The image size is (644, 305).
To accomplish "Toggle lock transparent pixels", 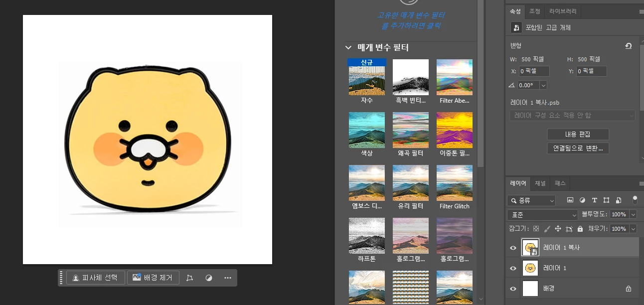I will [536, 229].
